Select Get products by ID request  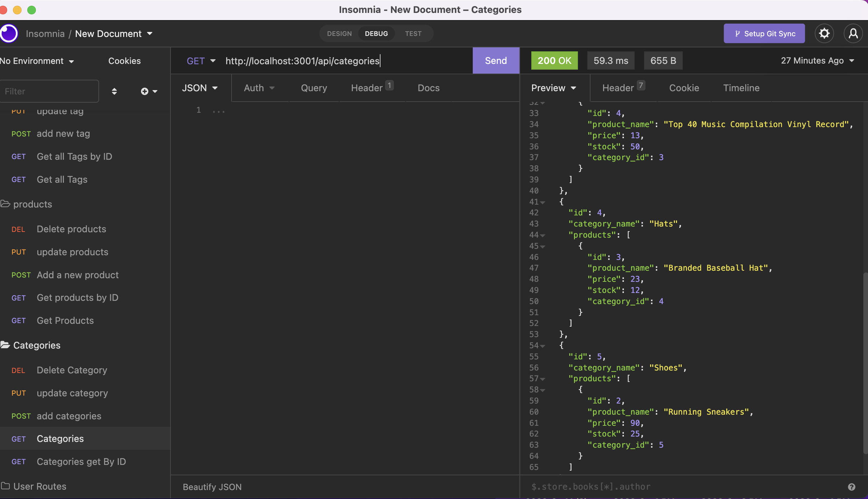click(85, 298)
